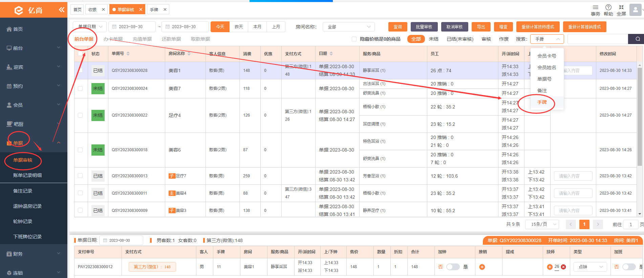Click 重新计算技师提成 button
The height and width of the screenshot is (278, 644).
click(538, 27)
